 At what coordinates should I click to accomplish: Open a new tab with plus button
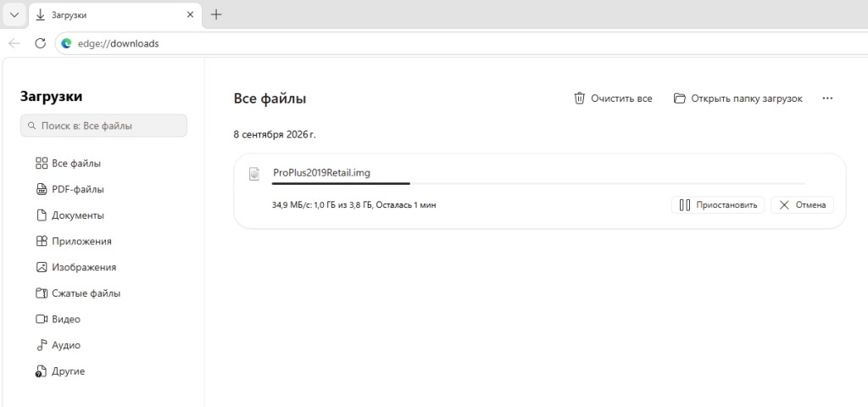pos(216,15)
